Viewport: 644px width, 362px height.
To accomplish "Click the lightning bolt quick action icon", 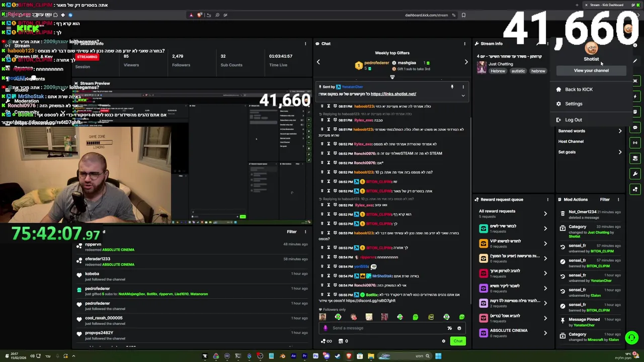I will (635, 97).
